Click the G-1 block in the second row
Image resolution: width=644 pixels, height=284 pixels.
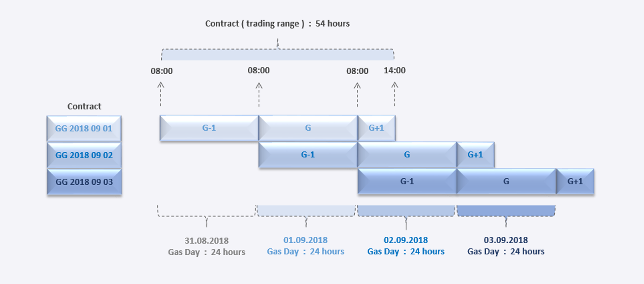pos(308,155)
